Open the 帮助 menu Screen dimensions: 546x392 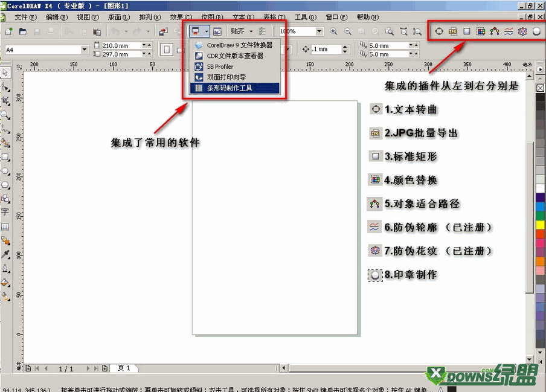tap(368, 17)
